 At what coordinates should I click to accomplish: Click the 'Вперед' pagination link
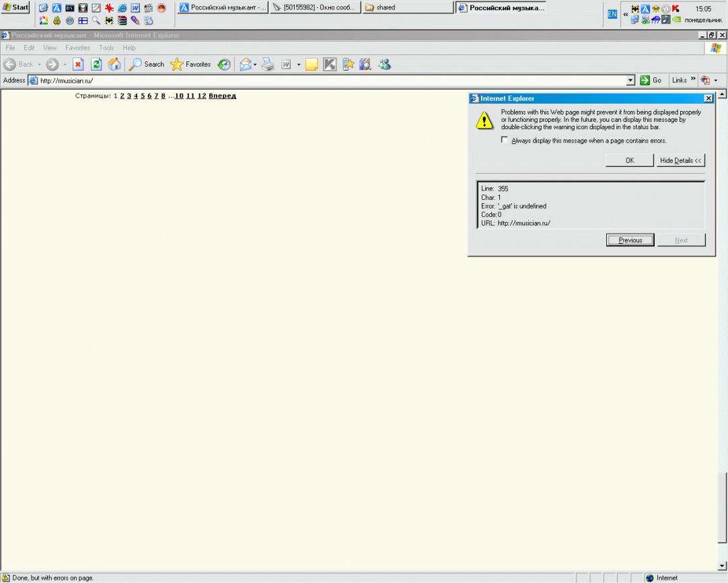coord(222,96)
